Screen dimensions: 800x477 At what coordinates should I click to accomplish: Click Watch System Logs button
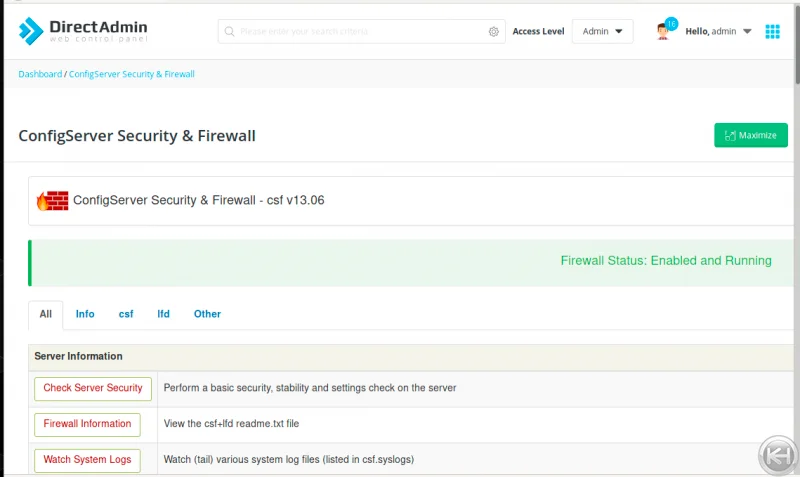click(x=87, y=460)
